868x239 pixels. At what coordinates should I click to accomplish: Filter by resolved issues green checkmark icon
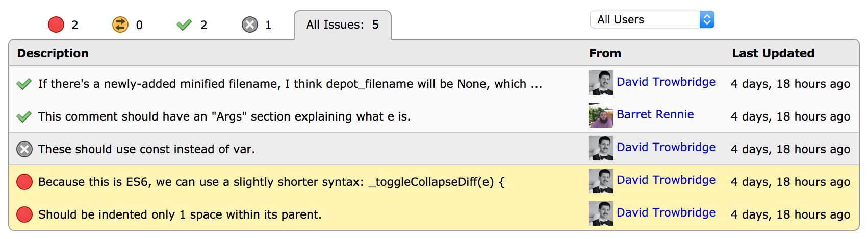pyautogui.click(x=184, y=25)
